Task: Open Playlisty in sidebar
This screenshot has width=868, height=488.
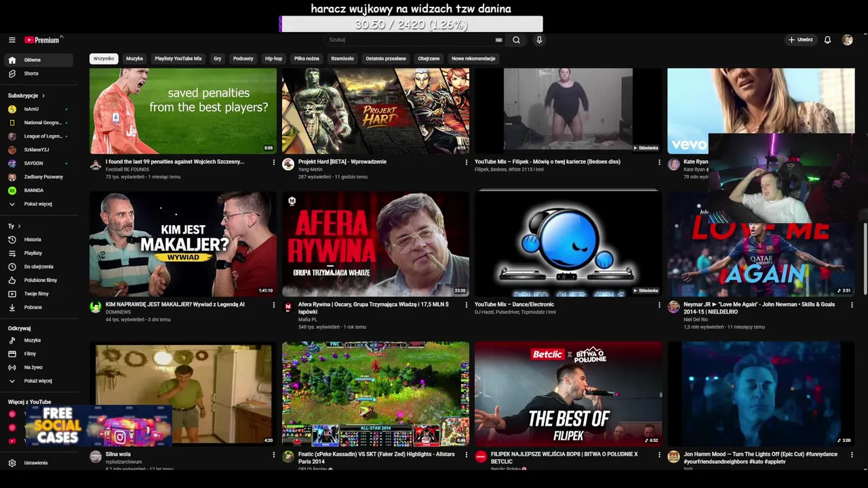Action: [x=37, y=253]
